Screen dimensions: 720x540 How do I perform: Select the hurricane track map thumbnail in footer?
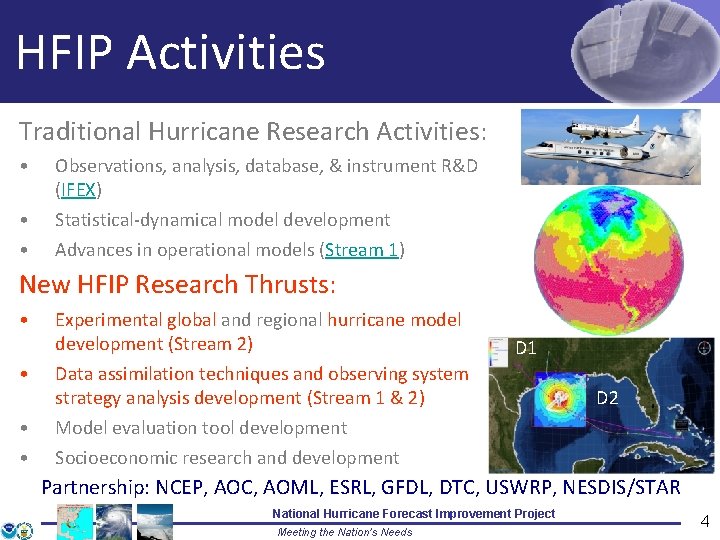(75, 522)
